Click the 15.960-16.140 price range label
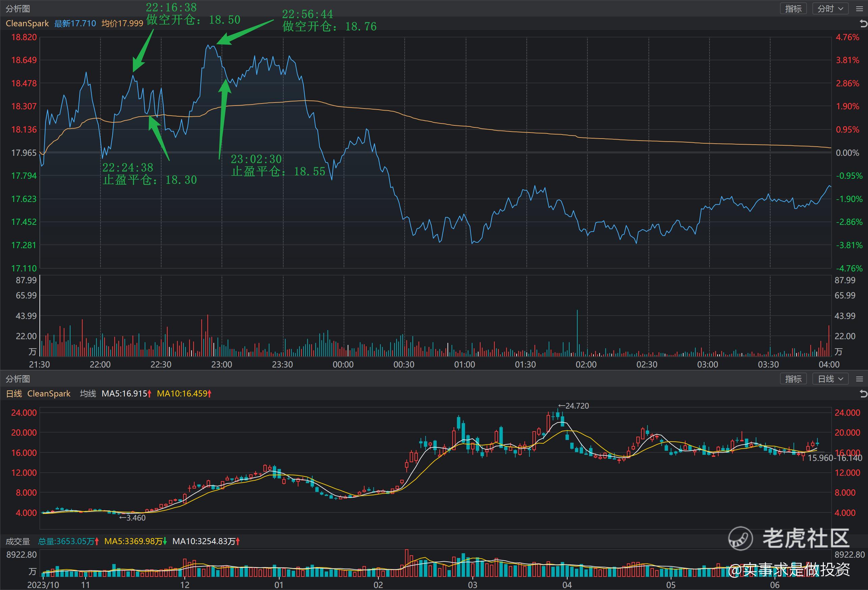868x590 pixels. coord(835,458)
